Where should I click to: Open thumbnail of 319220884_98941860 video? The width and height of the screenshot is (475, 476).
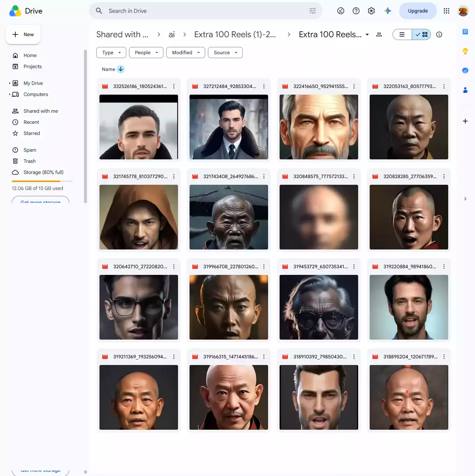[409, 307]
